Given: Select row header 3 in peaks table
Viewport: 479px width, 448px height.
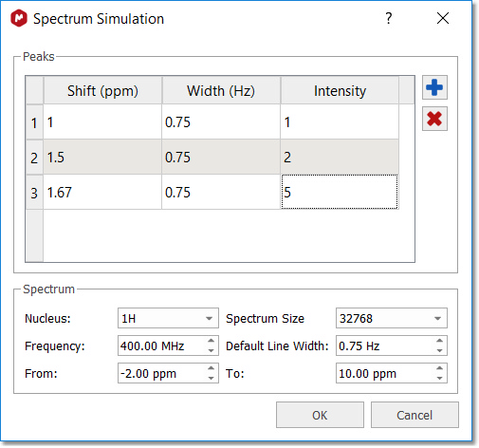Looking at the screenshot, I should pos(34,193).
